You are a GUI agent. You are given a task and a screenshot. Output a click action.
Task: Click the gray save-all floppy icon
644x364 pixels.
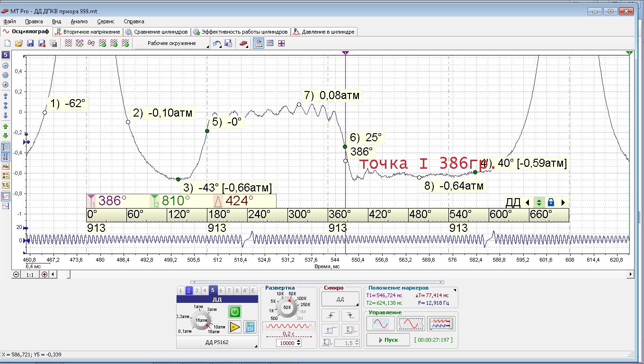point(53,44)
